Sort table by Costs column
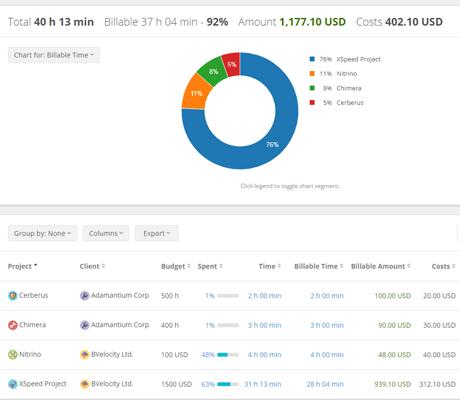 (x=444, y=266)
